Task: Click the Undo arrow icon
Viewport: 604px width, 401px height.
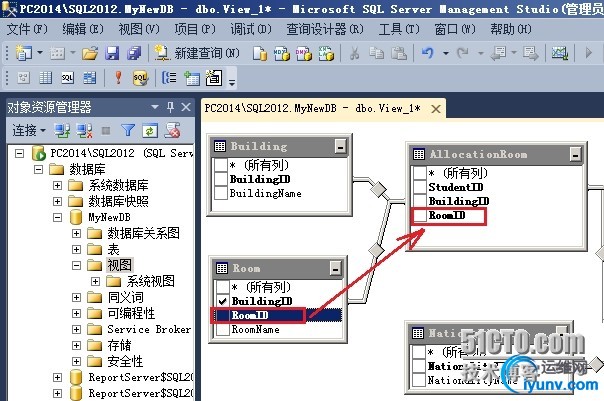Action: click(x=428, y=53)
